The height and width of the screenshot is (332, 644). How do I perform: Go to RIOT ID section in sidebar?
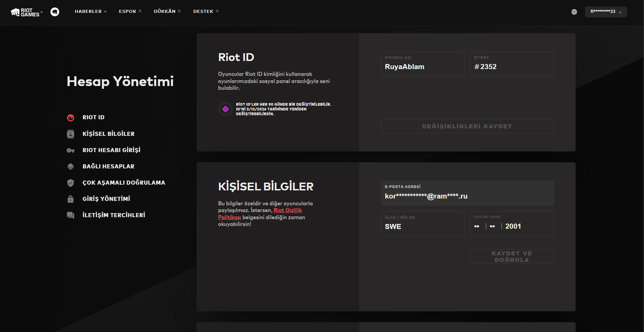pos(93,118)
